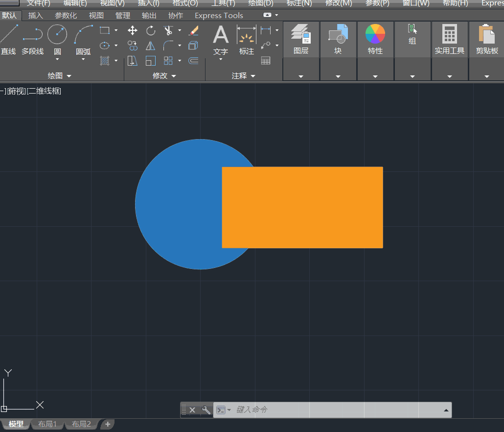Open the Fillet tool dropdown arrow
Screen dimensions: 504x432
(x=180, y=46)
